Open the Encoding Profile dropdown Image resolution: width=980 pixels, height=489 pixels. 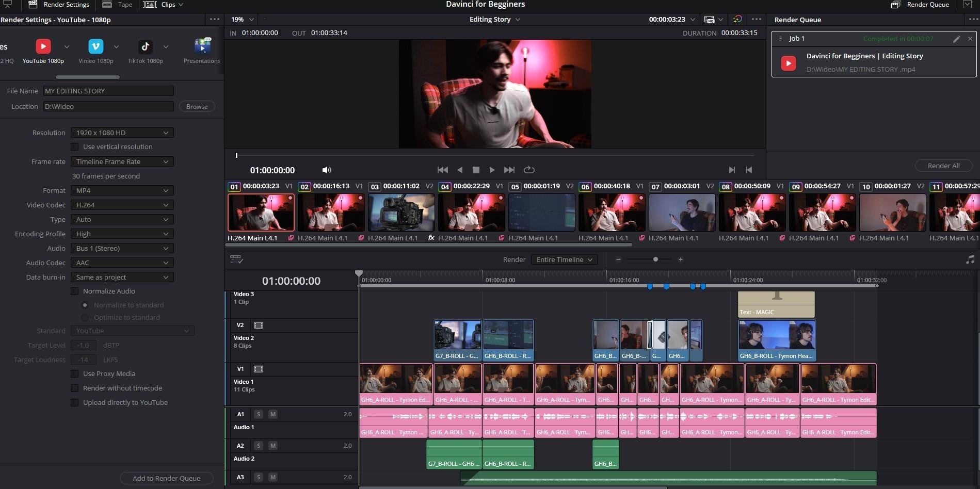122,234
